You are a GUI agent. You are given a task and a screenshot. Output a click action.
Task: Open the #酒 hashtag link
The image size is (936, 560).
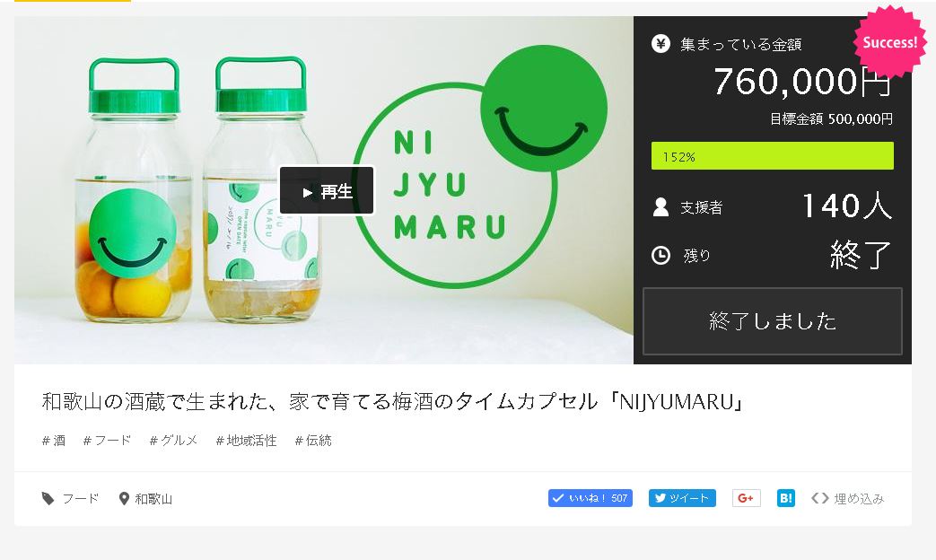tap(54, 441)
